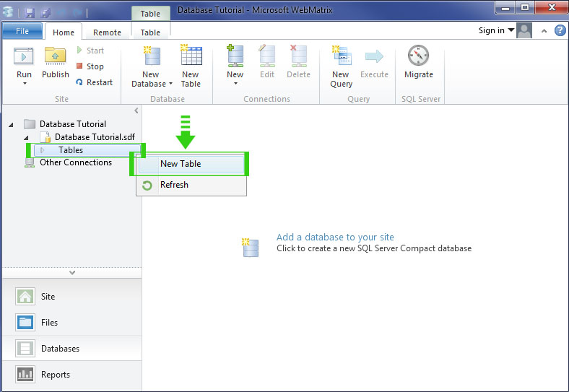Open the New Database dropdown arrow
The image size is (569, 392).
[170, 84]
